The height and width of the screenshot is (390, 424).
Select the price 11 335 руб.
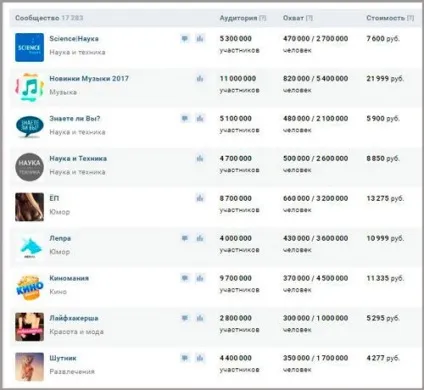click(385, 278)
